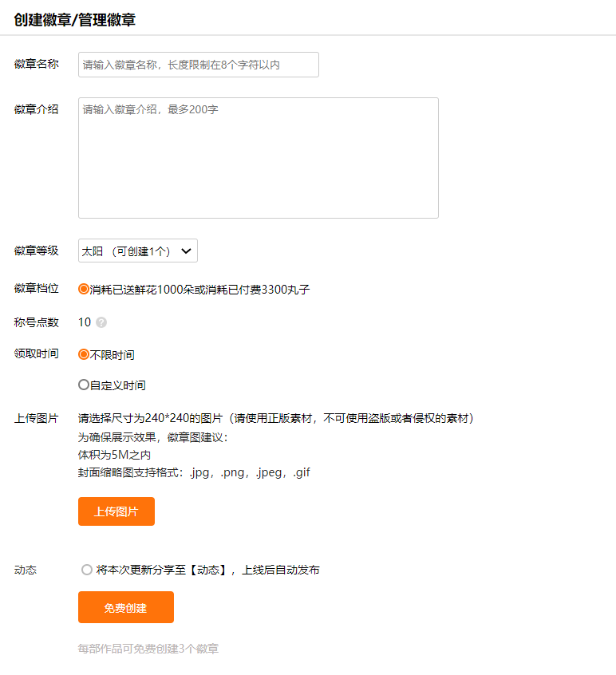
Task: Click the 免费创建 button
Action: pyautogui.click(x=125, y=607)
